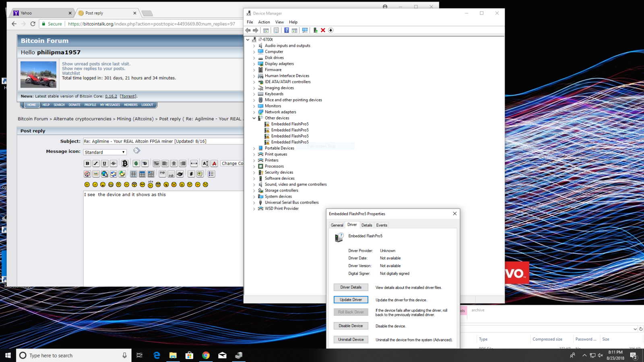Click the Help question mark toolbar icon

pos(286,30)
